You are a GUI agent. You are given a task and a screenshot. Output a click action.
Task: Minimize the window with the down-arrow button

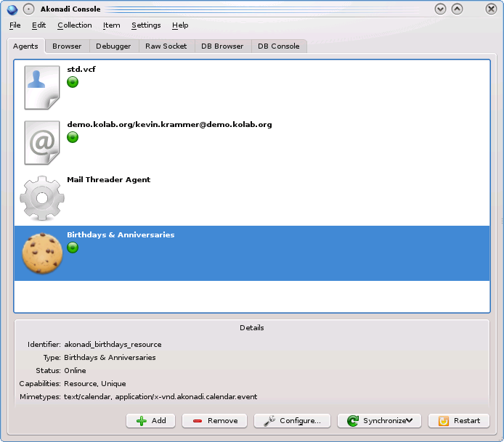pos(440,9)
